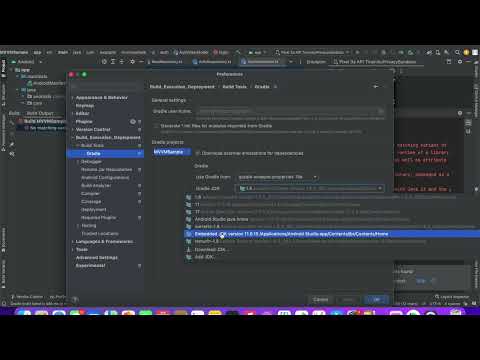Image resolution: width=480 pixels, height=360 pixels.
Task: Click the OK button in Preferences
Action: (x=376, y=300)
